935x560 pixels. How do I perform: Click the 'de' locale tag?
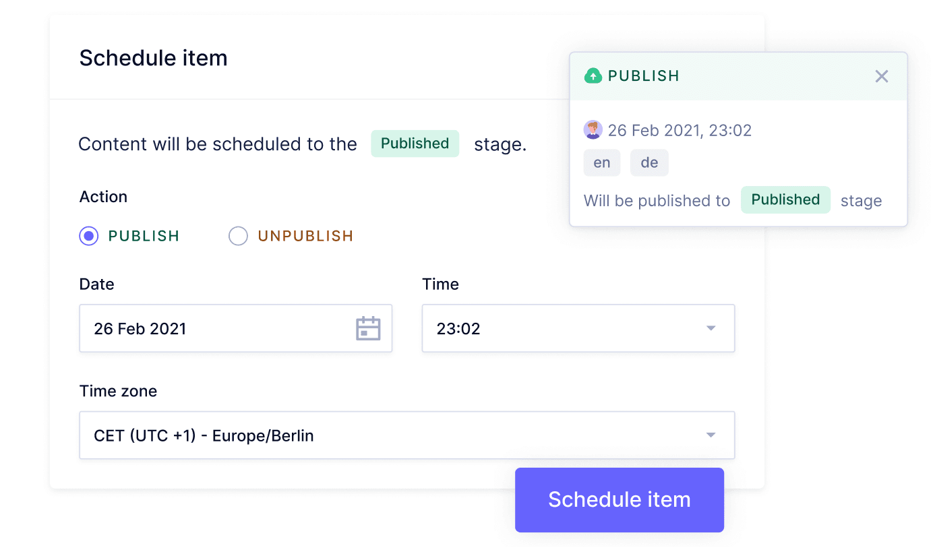649,163
